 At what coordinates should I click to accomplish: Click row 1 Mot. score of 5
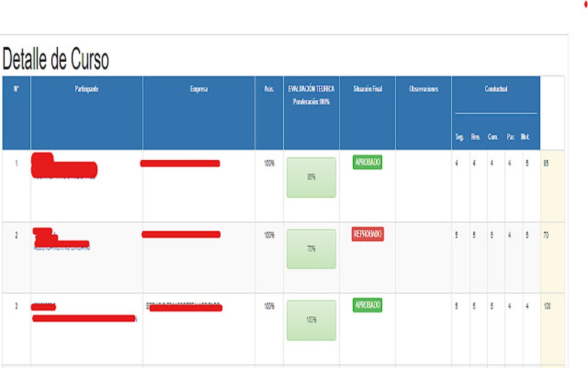[527, 163]
